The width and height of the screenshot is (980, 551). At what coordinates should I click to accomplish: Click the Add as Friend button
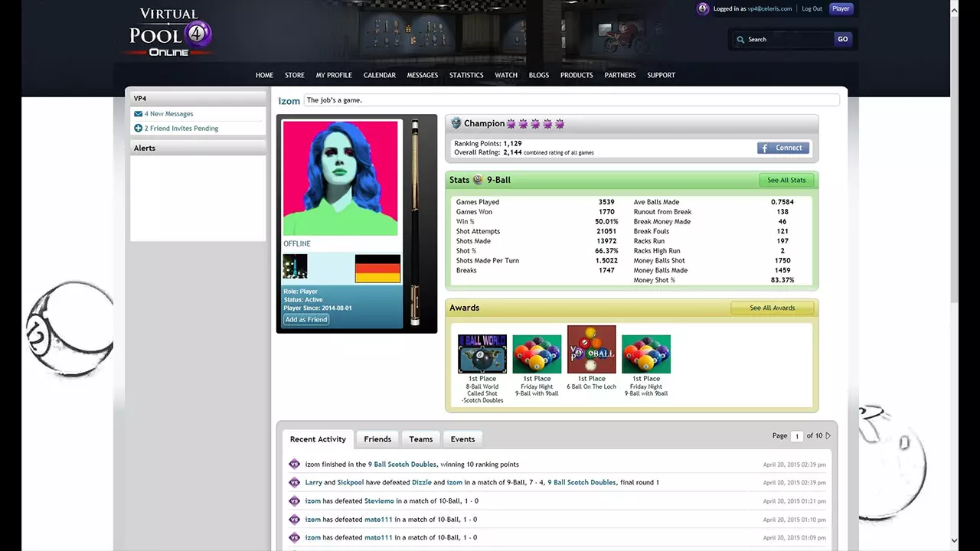306,319
